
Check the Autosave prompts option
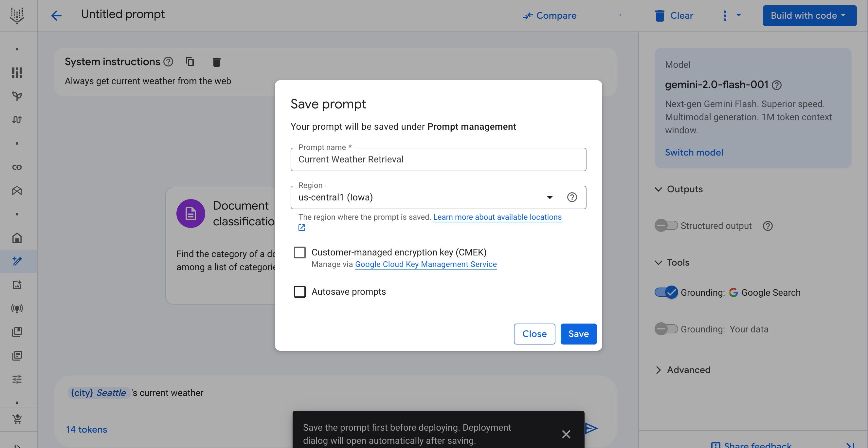(x=299, y=291)
